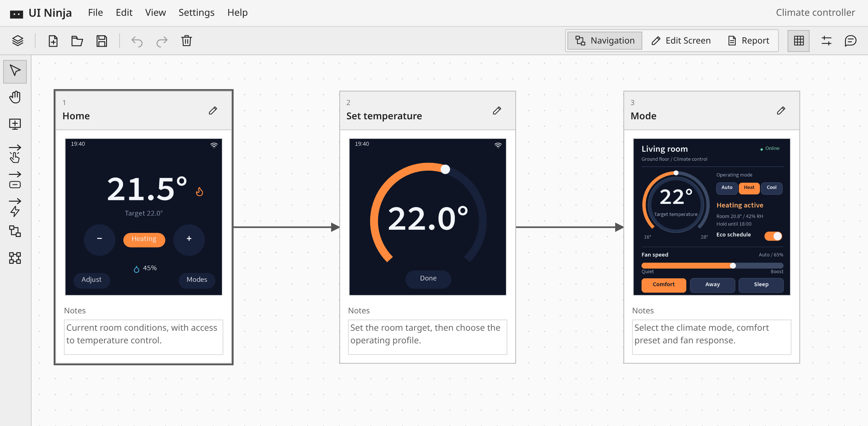
Task: Select the hand pan tool
Action: [15, 97]
